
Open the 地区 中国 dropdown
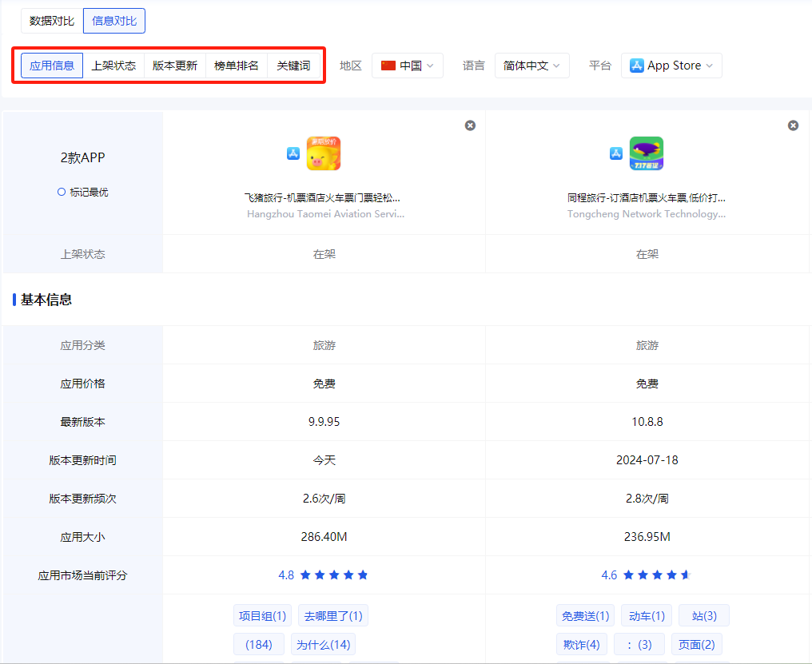pos(408,66)
